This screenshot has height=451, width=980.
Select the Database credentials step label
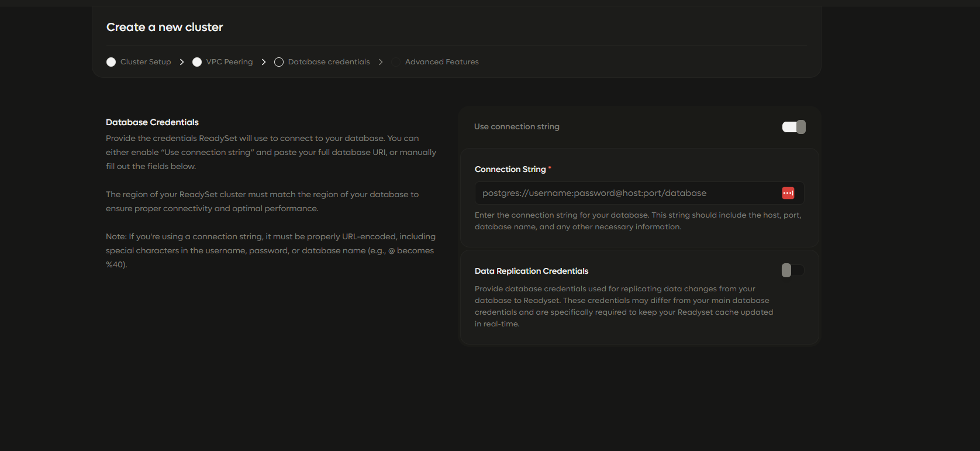[x=329, y=62]
